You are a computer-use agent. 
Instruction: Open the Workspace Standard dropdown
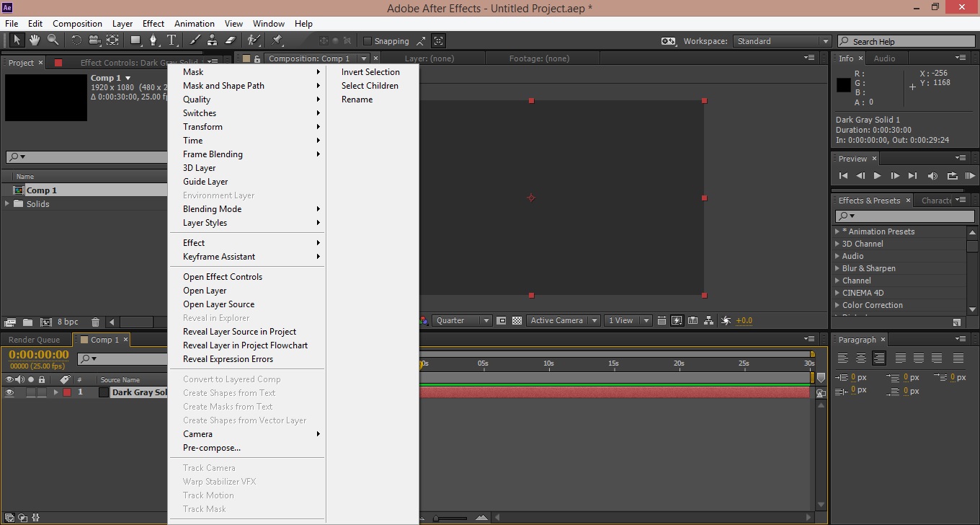coord(783,41)
